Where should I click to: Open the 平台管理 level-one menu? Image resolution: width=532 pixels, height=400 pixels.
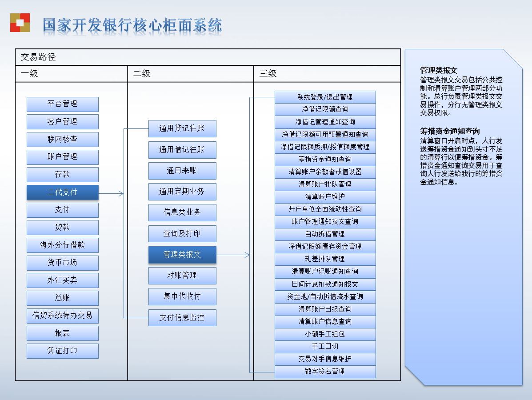pos(63,104)
